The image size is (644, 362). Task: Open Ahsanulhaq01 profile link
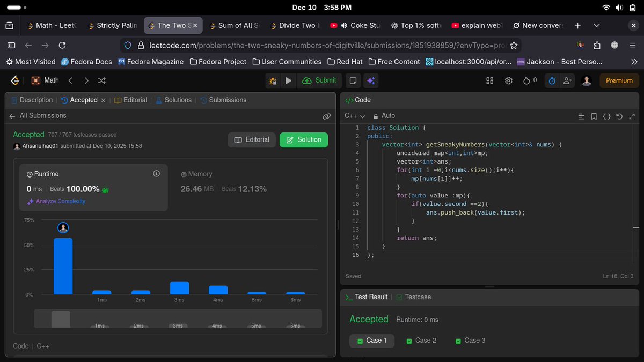click(40, 146)
